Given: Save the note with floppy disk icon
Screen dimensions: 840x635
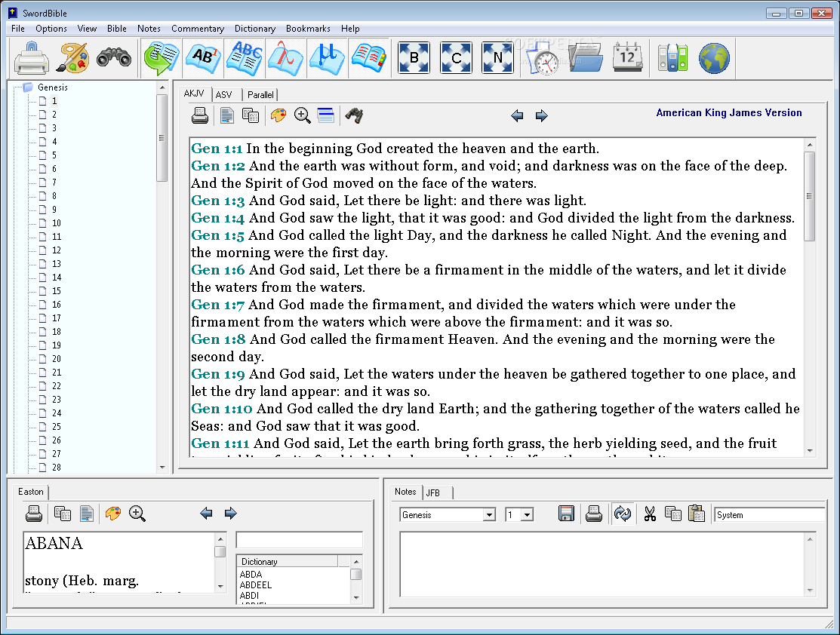Looking at the screenshot, I should pyautogui.click(x=566, y=514).
